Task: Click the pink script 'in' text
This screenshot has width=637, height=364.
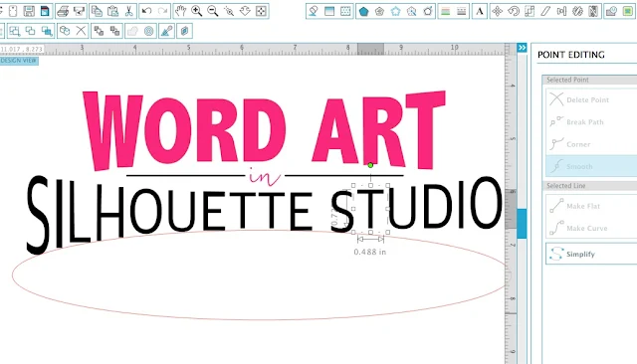Action: pos(265,177)
